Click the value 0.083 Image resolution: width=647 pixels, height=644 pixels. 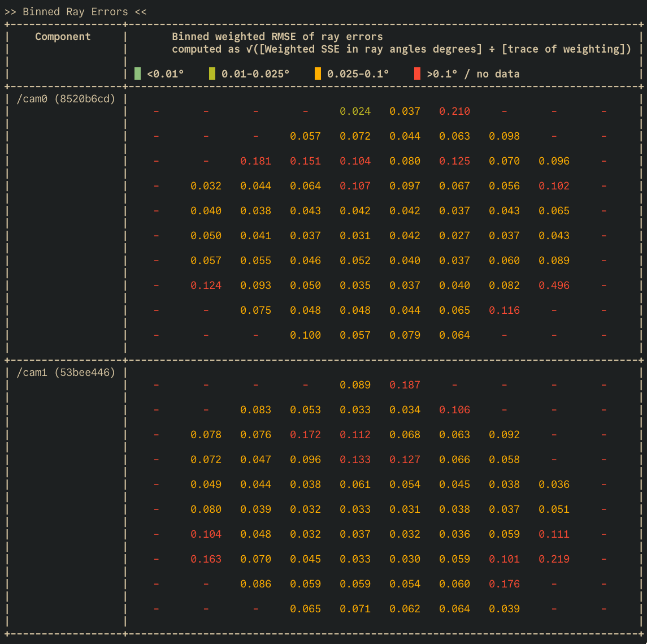click(256, 410)
